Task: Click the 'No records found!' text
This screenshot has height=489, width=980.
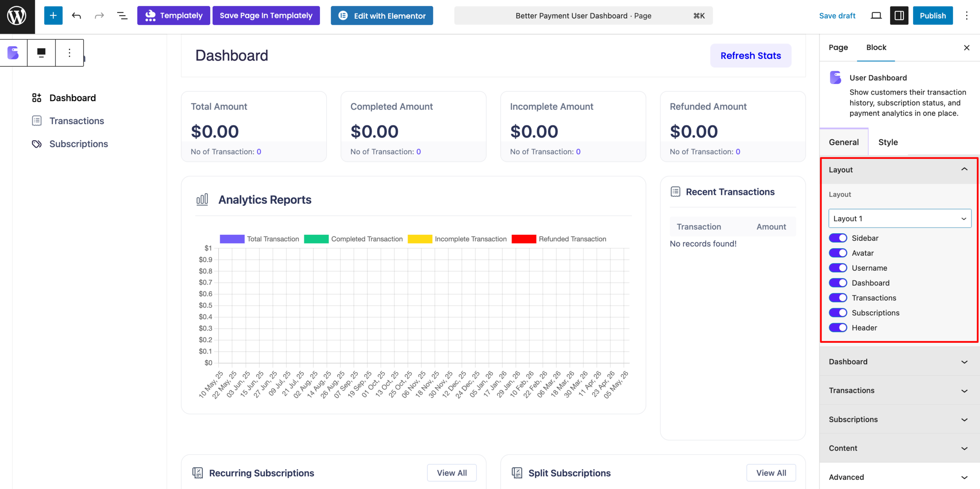Action: (x=703, y=244)
